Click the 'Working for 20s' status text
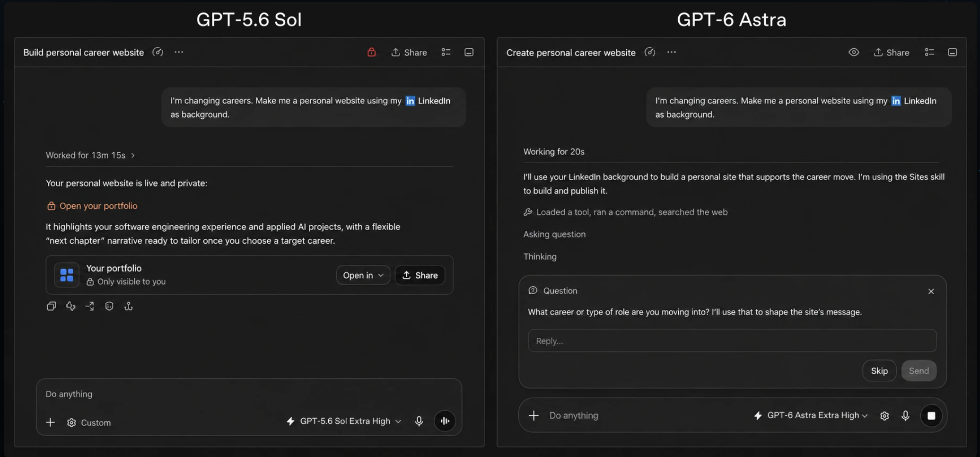This screenshot has width=980, height=457. [x=554, y=151]
